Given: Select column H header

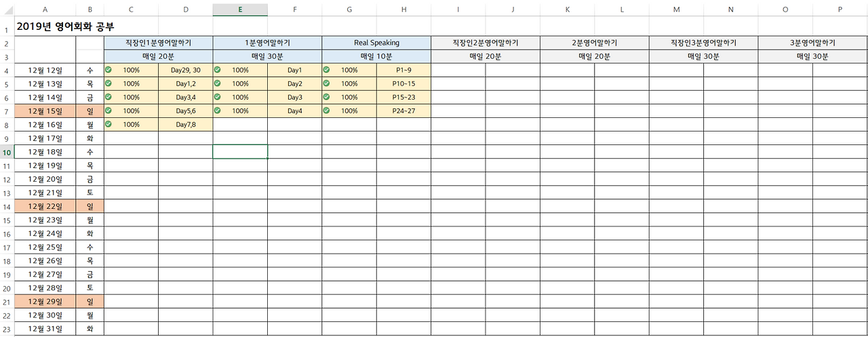Looking at the screenshot, I should 403,9.
